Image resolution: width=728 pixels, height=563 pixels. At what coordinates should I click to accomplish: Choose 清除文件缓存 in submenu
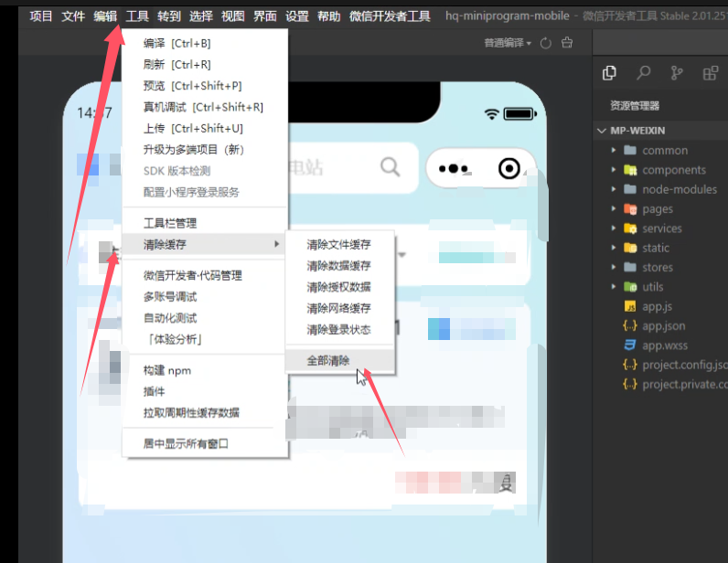tap(340, 245)
